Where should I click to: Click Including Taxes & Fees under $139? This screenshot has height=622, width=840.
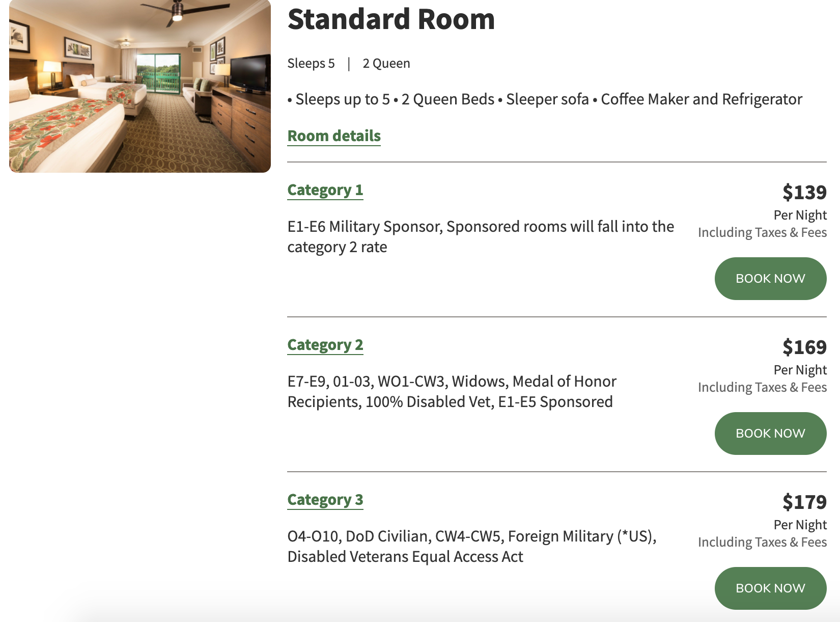(762, 232)
